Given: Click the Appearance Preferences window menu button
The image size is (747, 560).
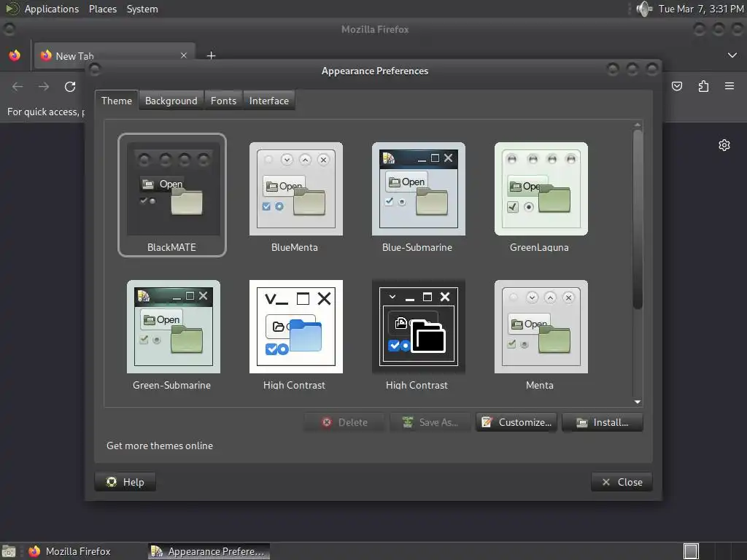Looking at the screenshot, I should (x=95, y=70).
